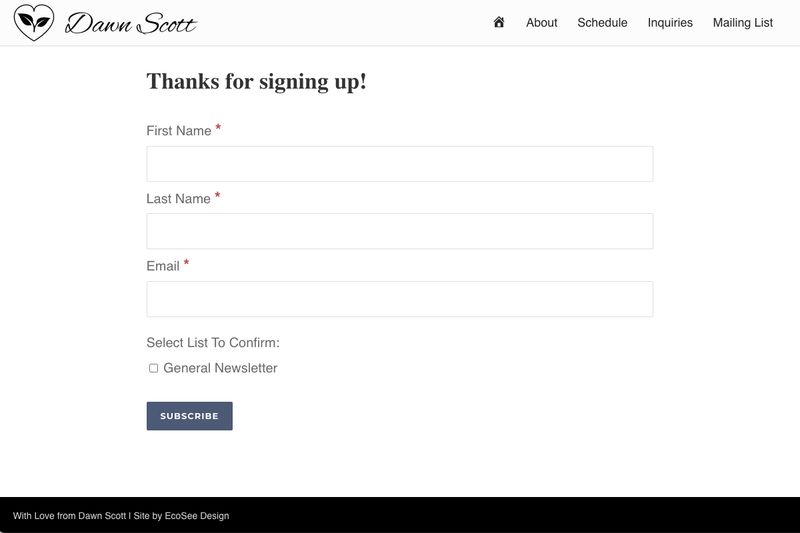Navigate to Inquiries
Screen dimensions: 800x533
click(670, 22)
